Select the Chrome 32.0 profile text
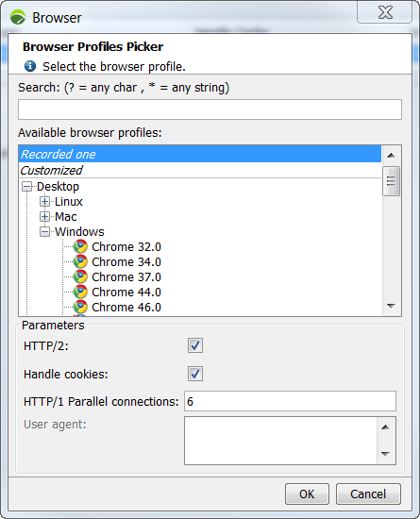The image size is (420, 519). coord(126,247)
